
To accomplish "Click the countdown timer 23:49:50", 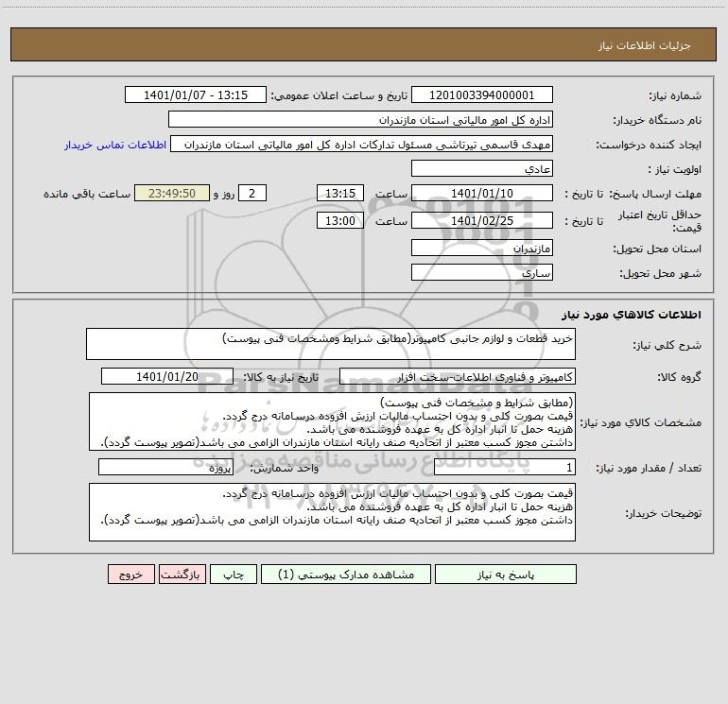I will [172, 193].
